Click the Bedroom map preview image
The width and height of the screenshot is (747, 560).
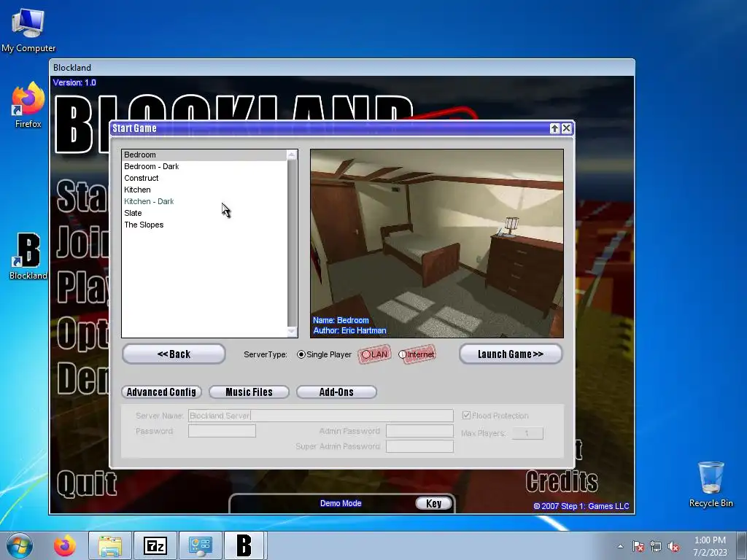(x=437, y=244)
